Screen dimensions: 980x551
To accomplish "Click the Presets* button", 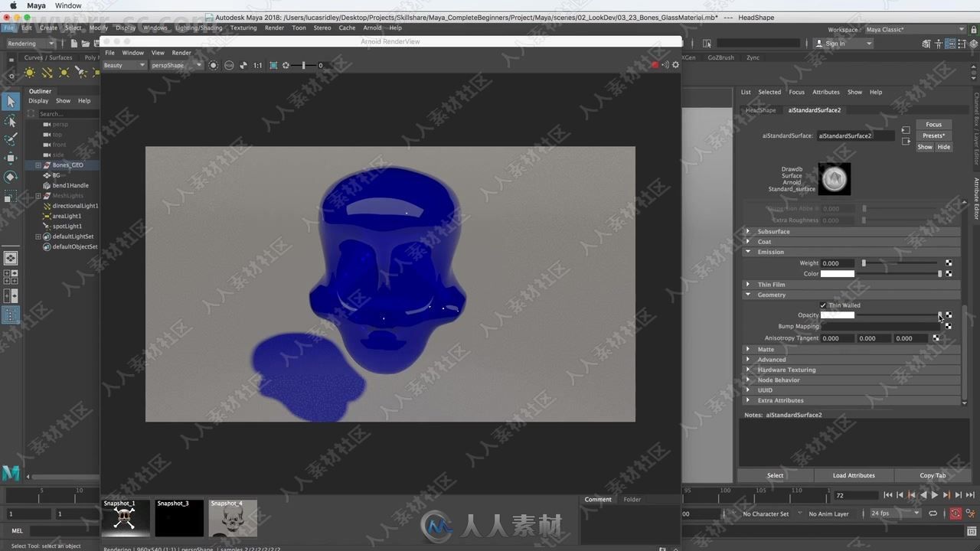I will click(933, 135).
